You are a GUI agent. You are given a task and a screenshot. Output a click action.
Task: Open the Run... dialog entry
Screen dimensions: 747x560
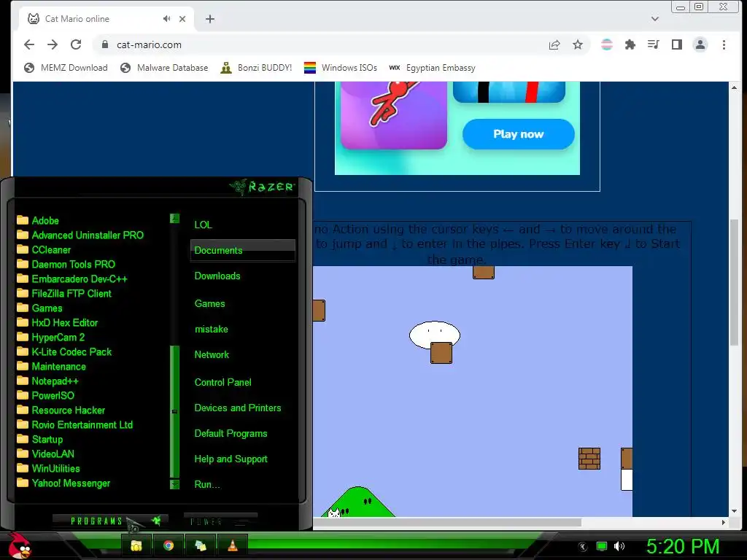click(x=206, y=485)
